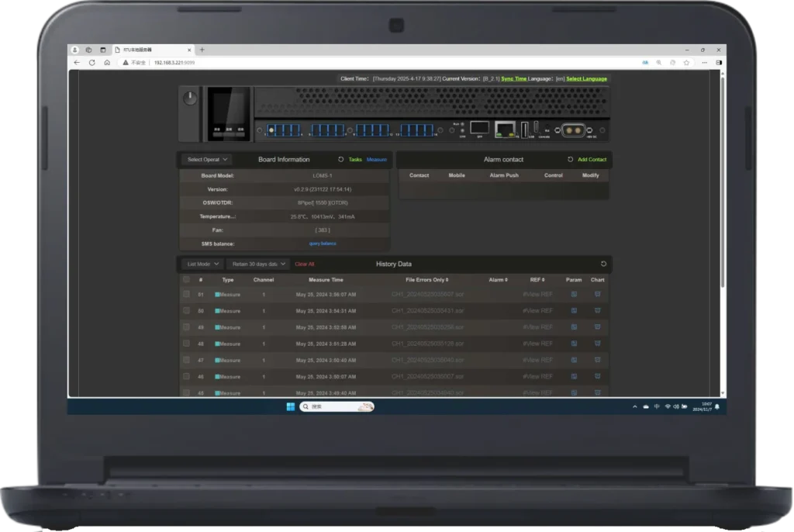Open Retain 30 days data dropdown

259,264
